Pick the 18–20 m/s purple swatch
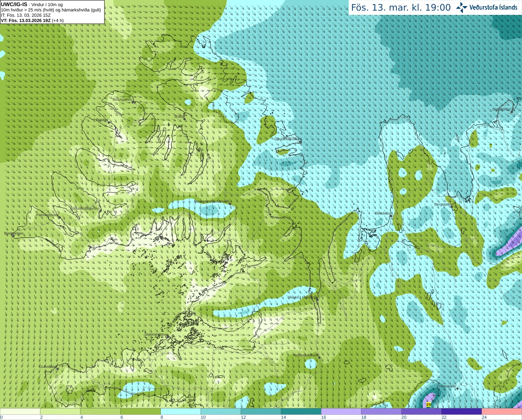The height and width of the screenshot is (420, 522). (381, 411)
